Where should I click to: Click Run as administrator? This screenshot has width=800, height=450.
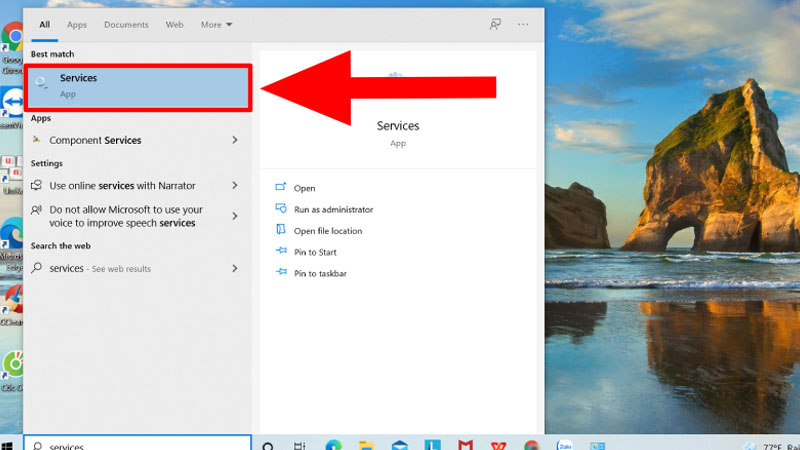333,209
